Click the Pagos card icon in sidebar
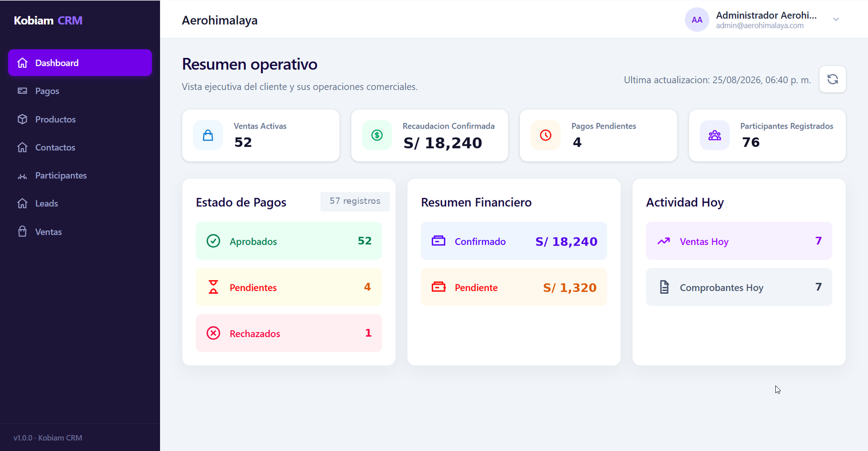This screenshot has height=451, width=868. (x=22, y=91)
